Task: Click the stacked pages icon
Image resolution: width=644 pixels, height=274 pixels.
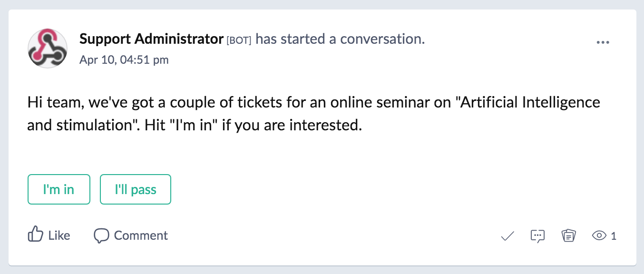Action: (x=568, y=235)
